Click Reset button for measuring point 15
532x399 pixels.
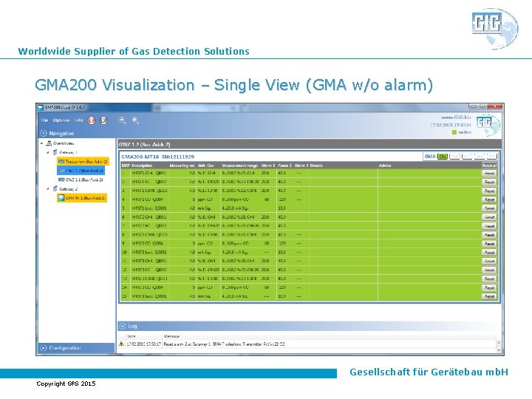point(489,296)
